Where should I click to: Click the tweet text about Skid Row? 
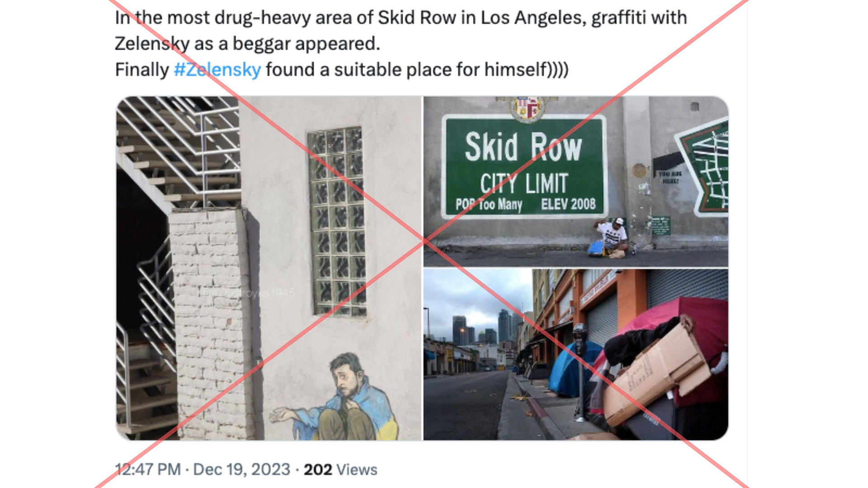(401, 43)
